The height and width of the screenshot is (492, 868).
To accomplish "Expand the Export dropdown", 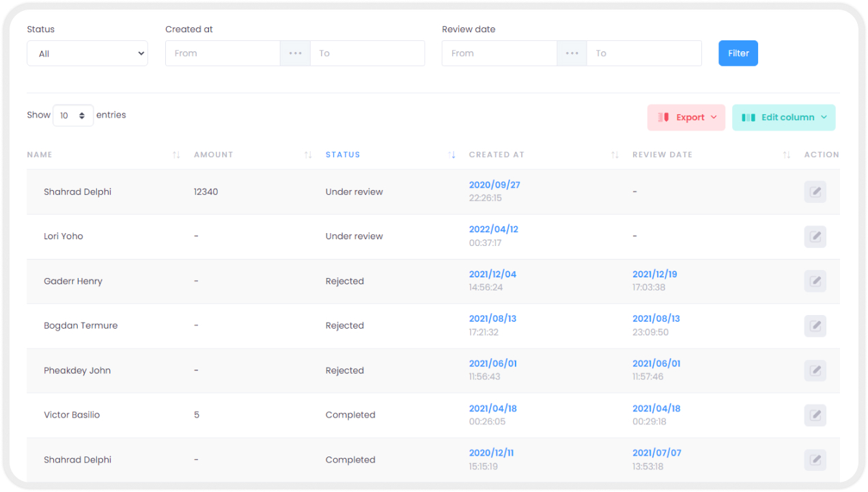I will (686, 118).
